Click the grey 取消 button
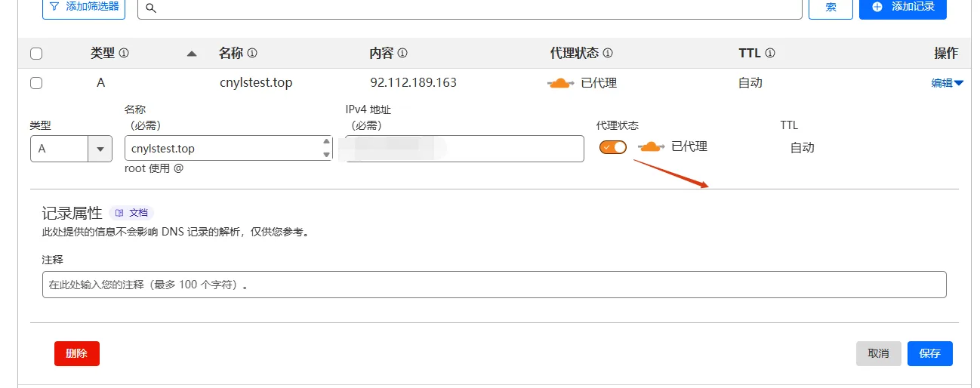This screenshot has height=388, width=980. [879, 353]
